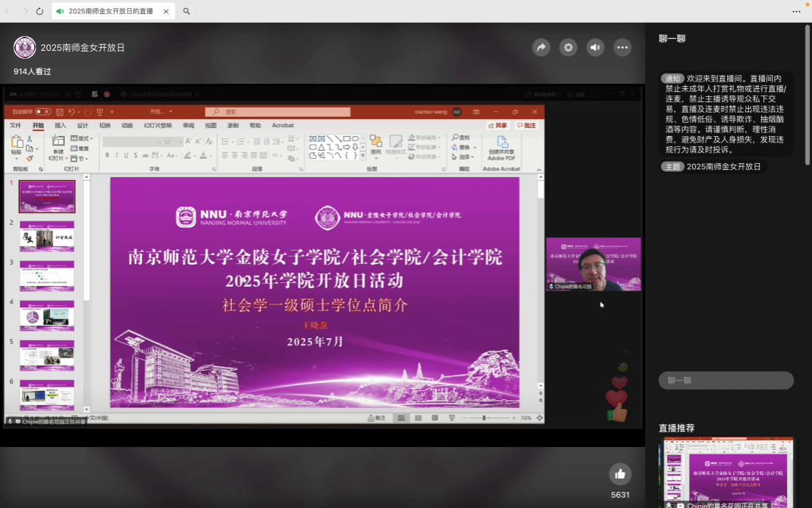Viewport: 812px width, 508px height.
Task: Click the share arrow icon on the livestream
Action: [x=541, y=48]
